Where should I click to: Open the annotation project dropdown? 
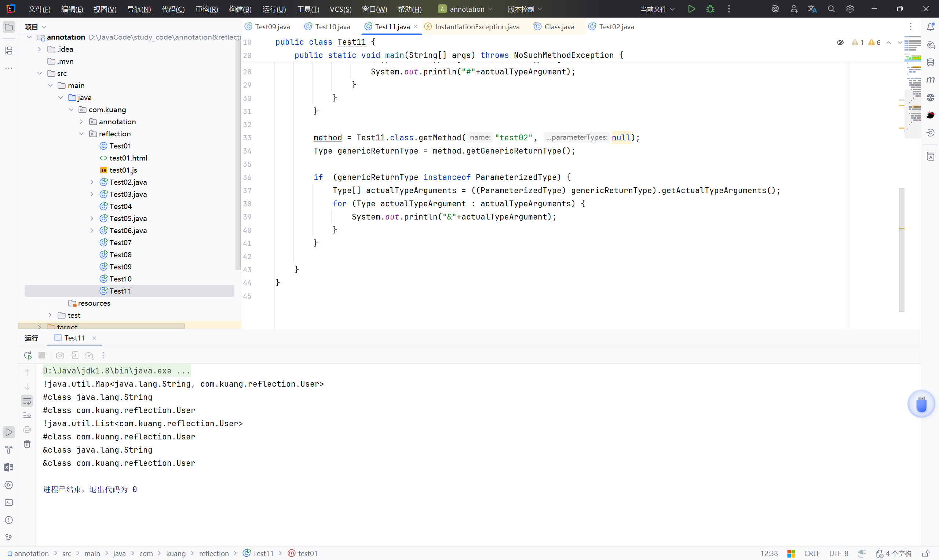pyautogui.click(x=466, y=9)
